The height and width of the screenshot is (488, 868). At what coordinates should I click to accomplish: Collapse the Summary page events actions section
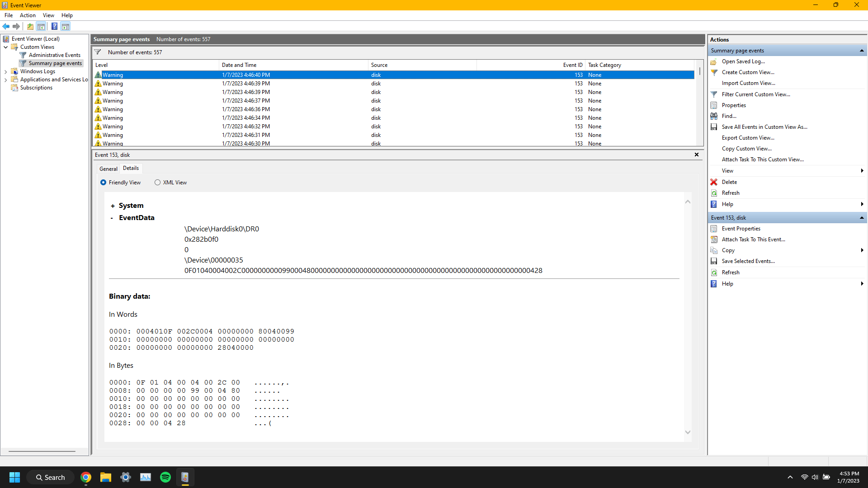tap(862, 51)
